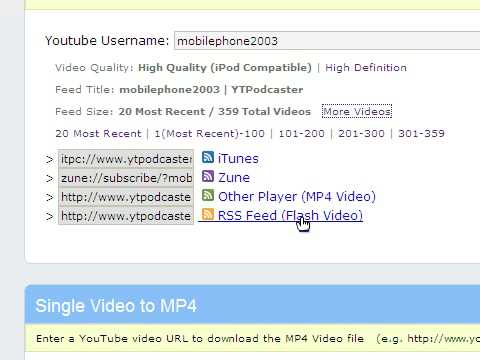The image size is (480, 360).
Task: Click the Youtube Username input field
Action: click(327, 41)
